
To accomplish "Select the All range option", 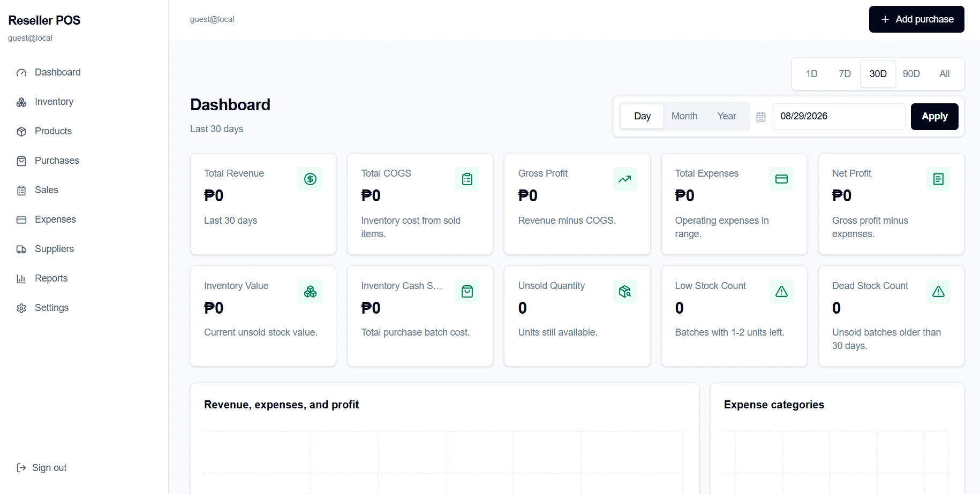I will (944, 74).
